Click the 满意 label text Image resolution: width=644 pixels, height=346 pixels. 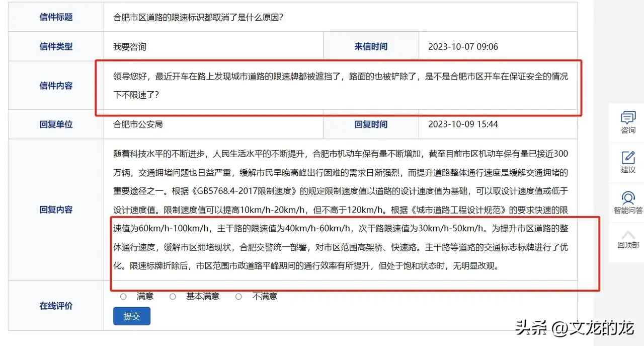click(x=145, y=296)
